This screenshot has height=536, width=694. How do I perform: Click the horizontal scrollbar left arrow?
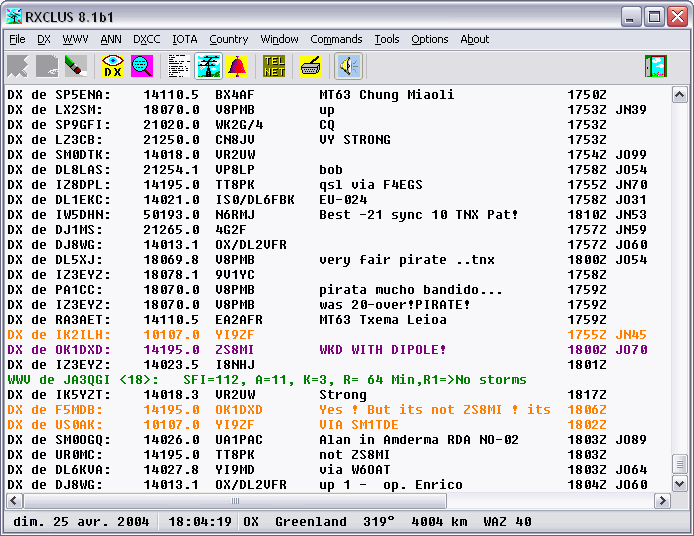pyautogui.click(x=14, y=501)
